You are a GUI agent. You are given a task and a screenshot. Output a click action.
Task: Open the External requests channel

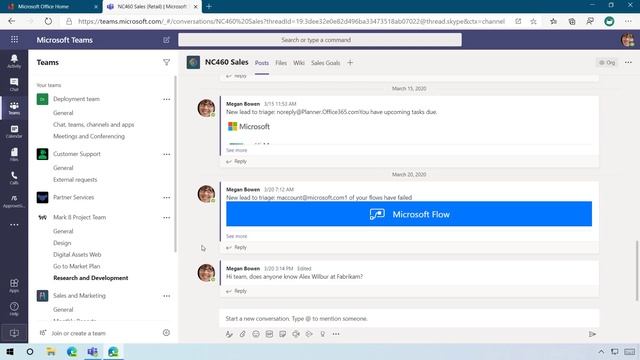(x=75, y=180)
